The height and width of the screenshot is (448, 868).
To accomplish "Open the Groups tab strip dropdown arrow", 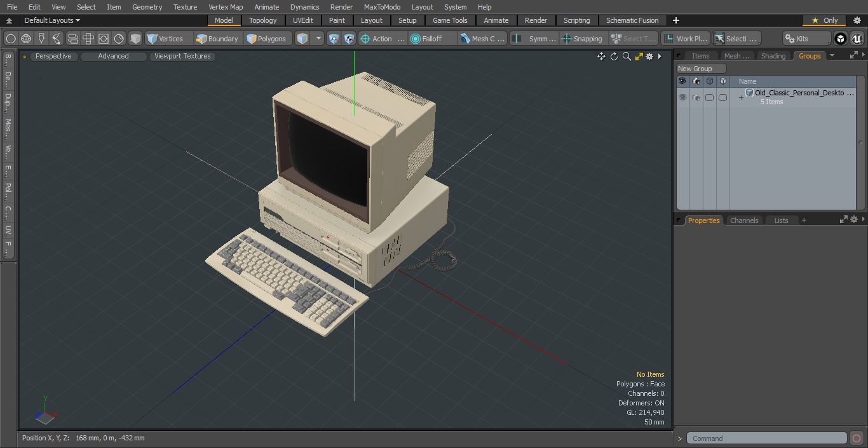I will 832,55.
